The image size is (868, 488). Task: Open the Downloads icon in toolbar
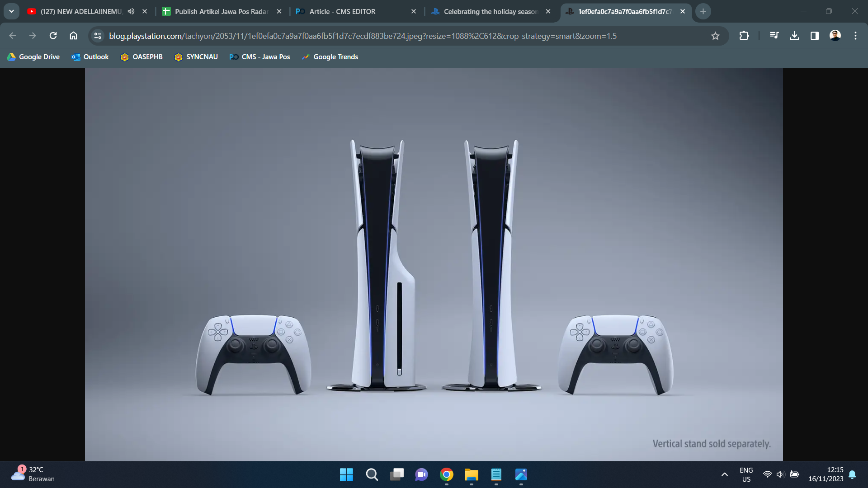pos(794,36)
